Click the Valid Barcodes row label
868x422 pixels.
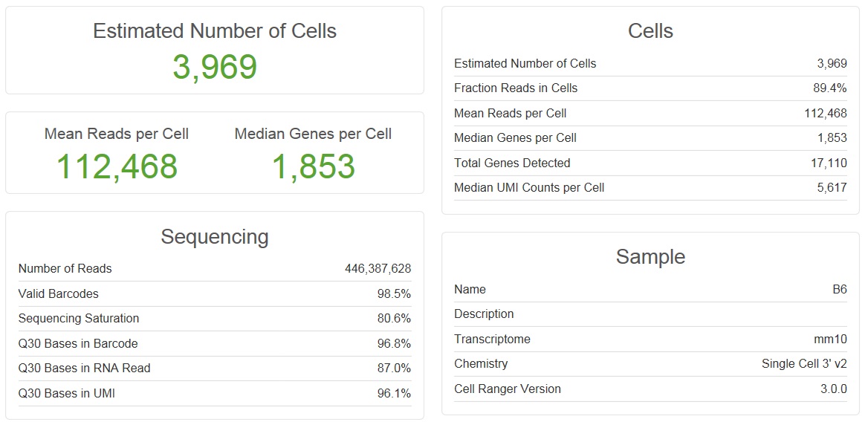pos(58,293)
